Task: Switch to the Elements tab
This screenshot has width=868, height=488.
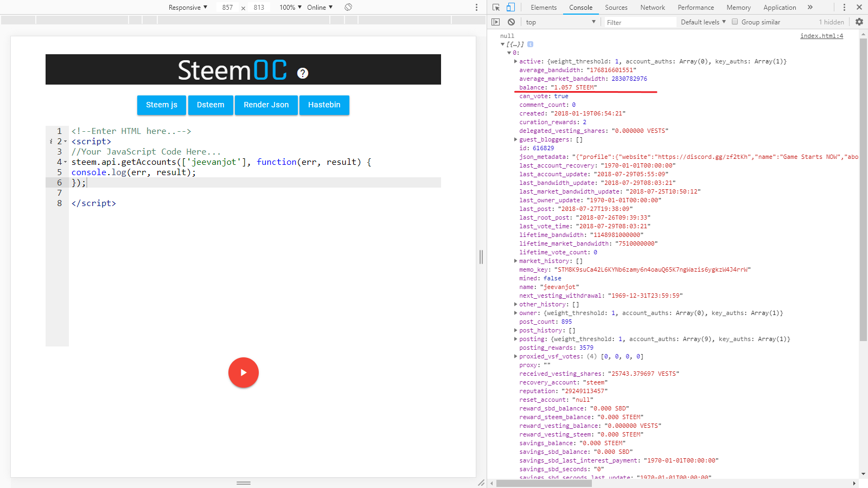Action: point(544,8)
